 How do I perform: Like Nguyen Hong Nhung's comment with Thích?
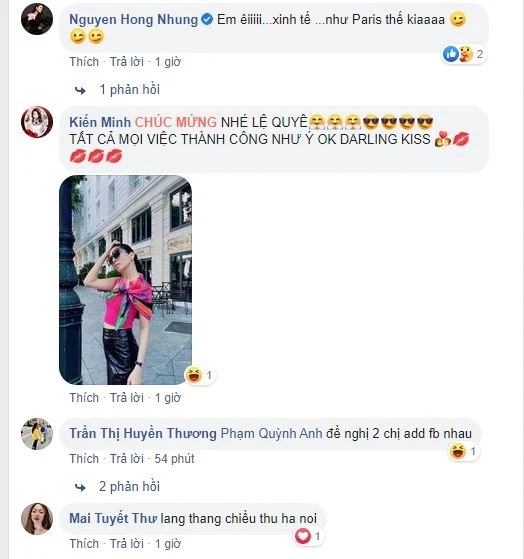click(x=84, y=62)
